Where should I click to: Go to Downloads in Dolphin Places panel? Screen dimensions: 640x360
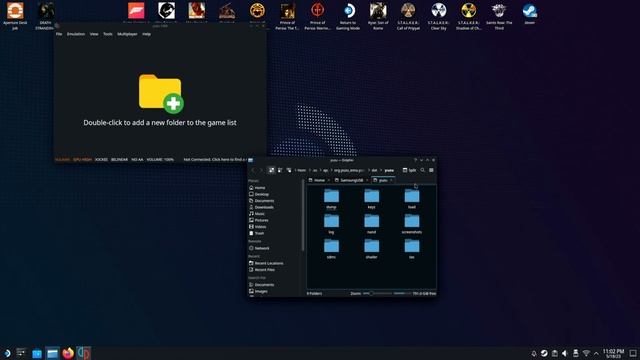pos(261,207)
